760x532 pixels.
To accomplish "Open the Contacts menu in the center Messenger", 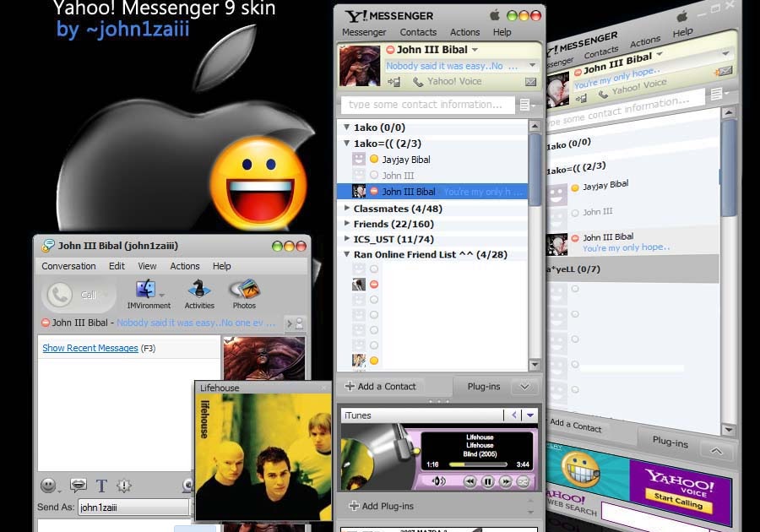I will (x=418, y=32).
